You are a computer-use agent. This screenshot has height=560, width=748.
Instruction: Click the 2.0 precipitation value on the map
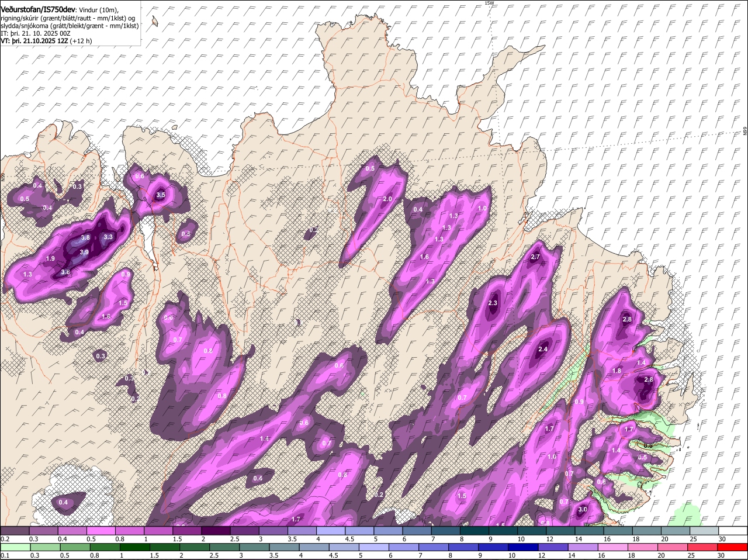387,199
